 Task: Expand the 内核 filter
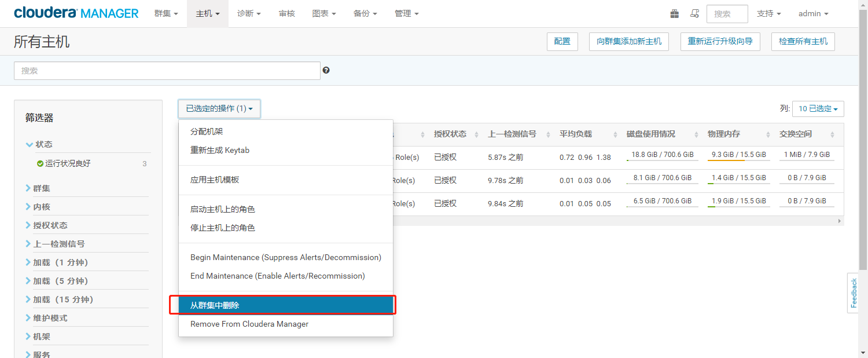38,207
